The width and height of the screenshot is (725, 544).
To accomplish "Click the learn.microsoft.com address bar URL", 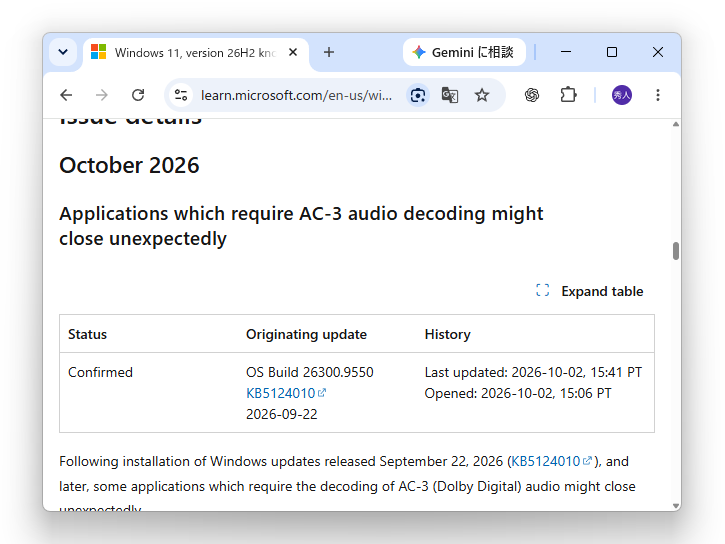I will pos(296,95).
